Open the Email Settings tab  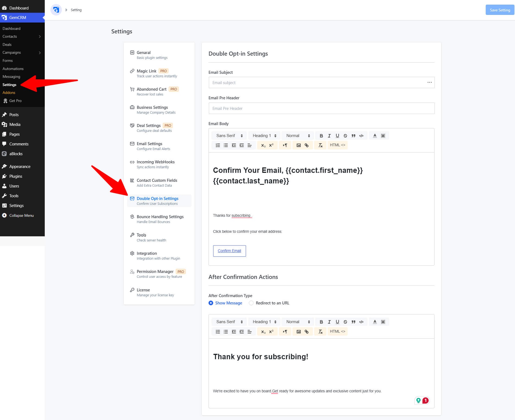(x=159, y=146)
